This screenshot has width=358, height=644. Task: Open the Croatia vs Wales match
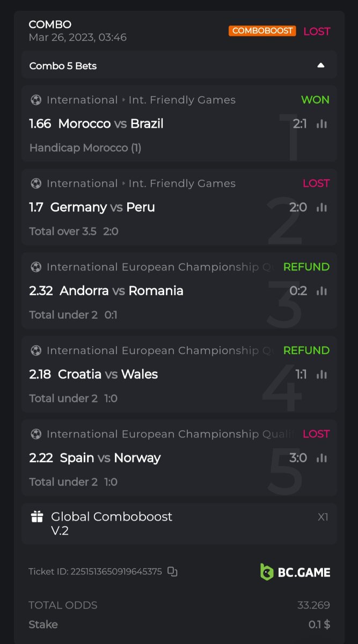108,375
